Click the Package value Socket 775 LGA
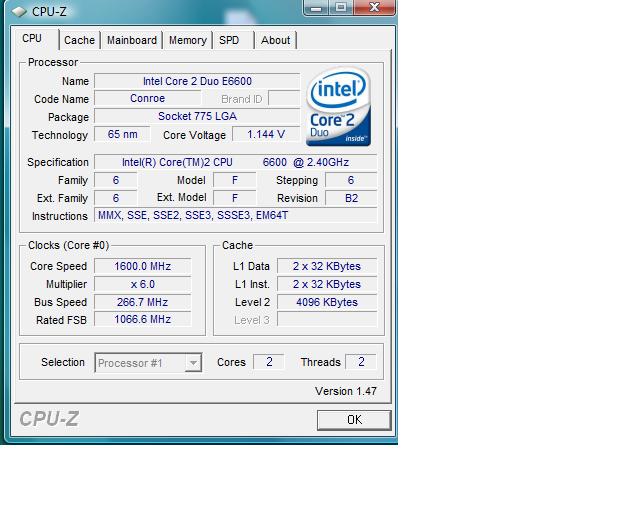The image size is (640, 512). point(197,116)
